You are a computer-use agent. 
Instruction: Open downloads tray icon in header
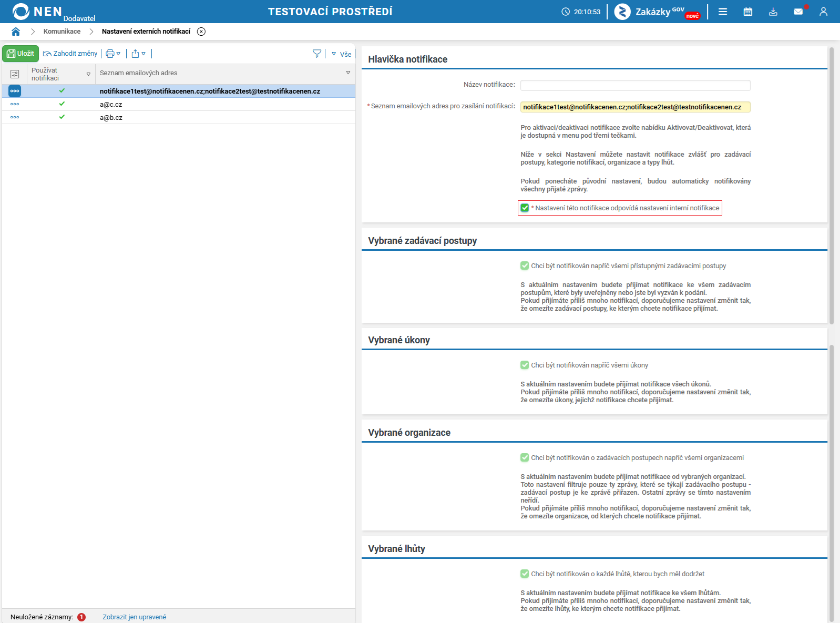click(773, 12)
